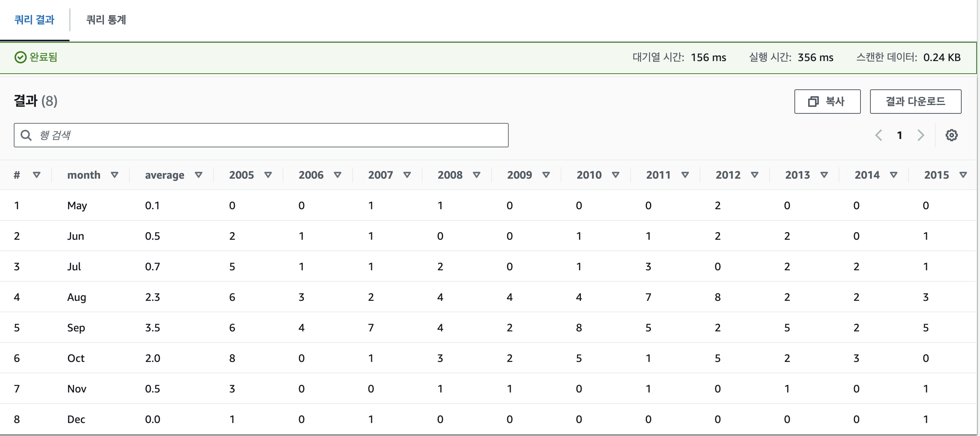Sort by the 2015 column arrow
980x436 pixels.
click(963, 175)
